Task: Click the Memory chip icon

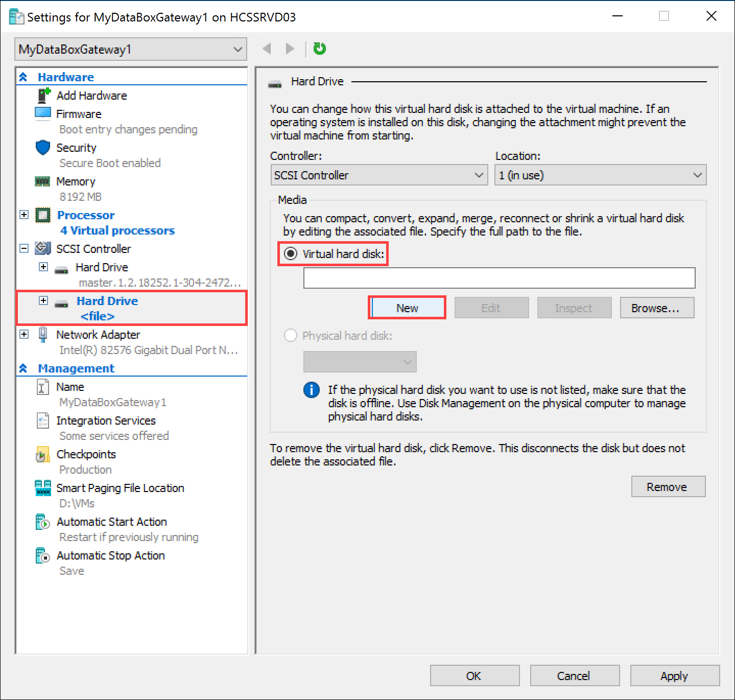Action: tap(42, 181)
